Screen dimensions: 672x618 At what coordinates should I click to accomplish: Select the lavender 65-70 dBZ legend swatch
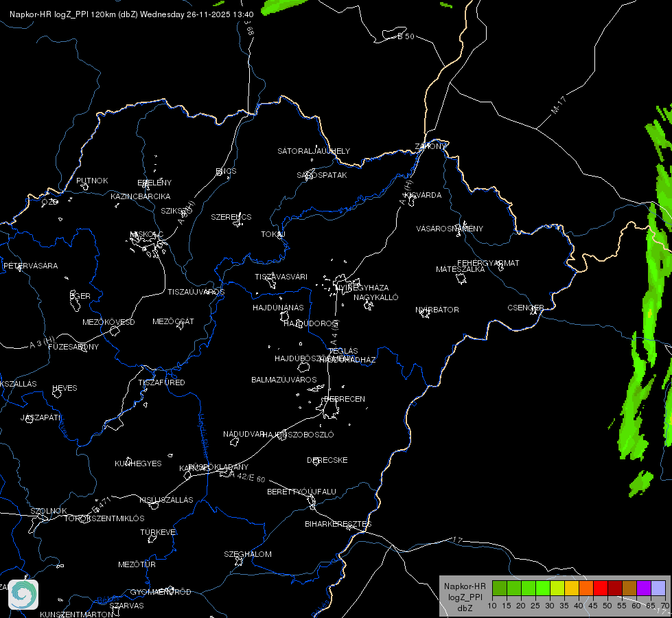coord(658,588)
